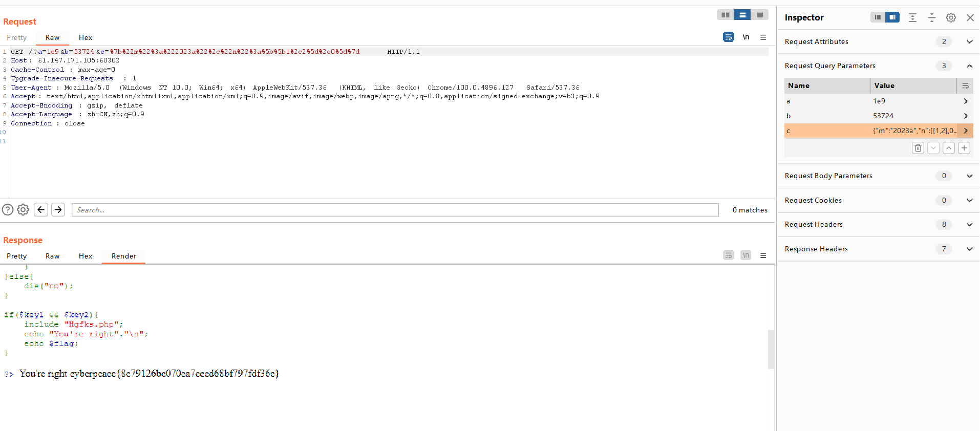Toggle non-printable characters in the response viewer
The image size is (980, 431).
pyautogui.click(x=746, y=255)
